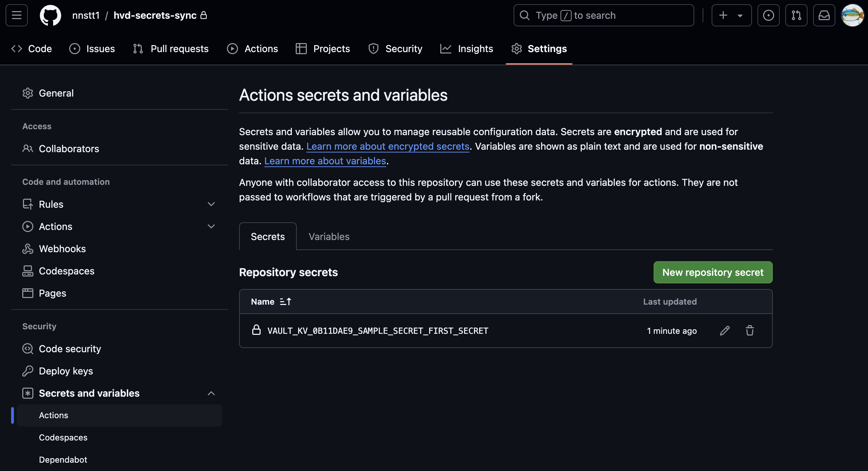Switch to the Variables tab

329,237
